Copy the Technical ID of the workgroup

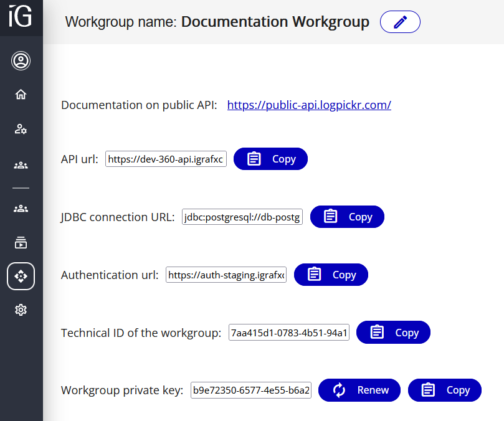pos(394,333)
